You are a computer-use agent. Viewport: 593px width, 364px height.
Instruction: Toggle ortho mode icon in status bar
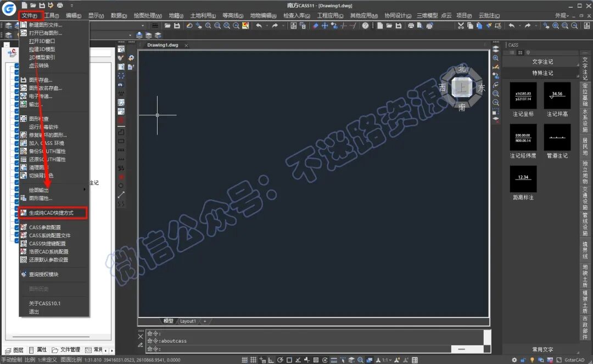271,360
